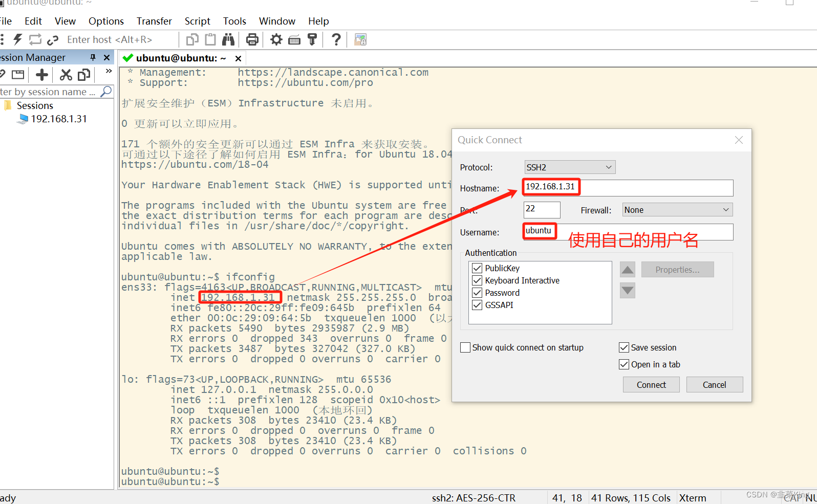Toggle the Keyboard Interactive checkbox

tap(477, 280)
